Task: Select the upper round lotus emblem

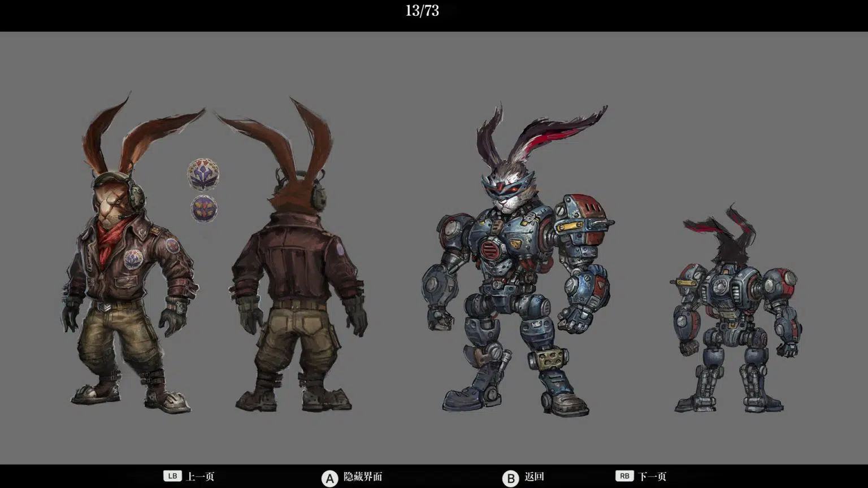Action: tap(203, 174)
